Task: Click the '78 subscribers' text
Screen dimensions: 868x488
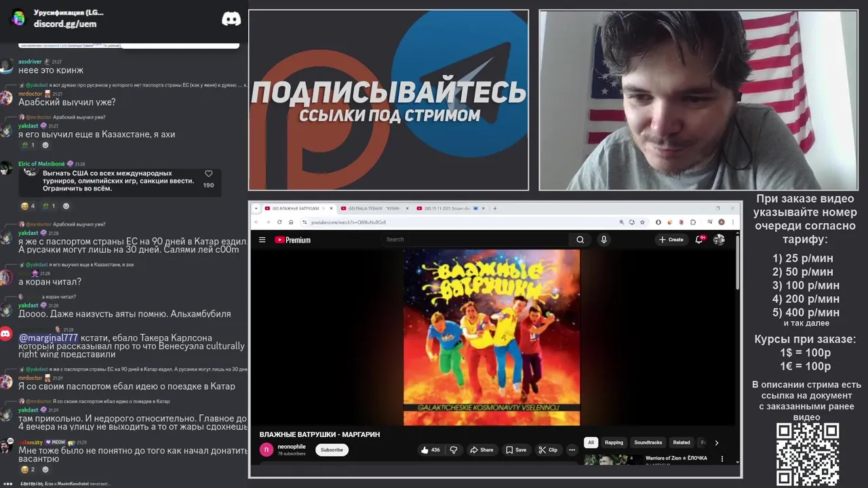Action: (x=291, y=453)
